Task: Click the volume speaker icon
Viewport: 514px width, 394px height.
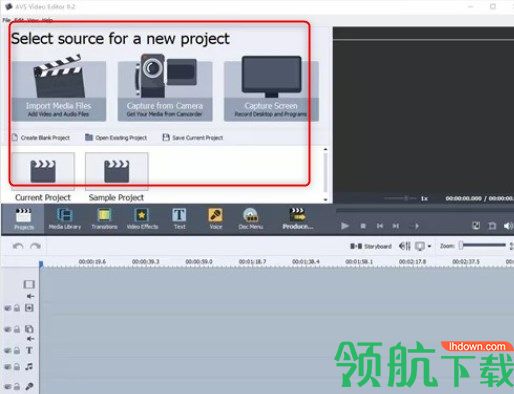Action: [x=508, y=226]
